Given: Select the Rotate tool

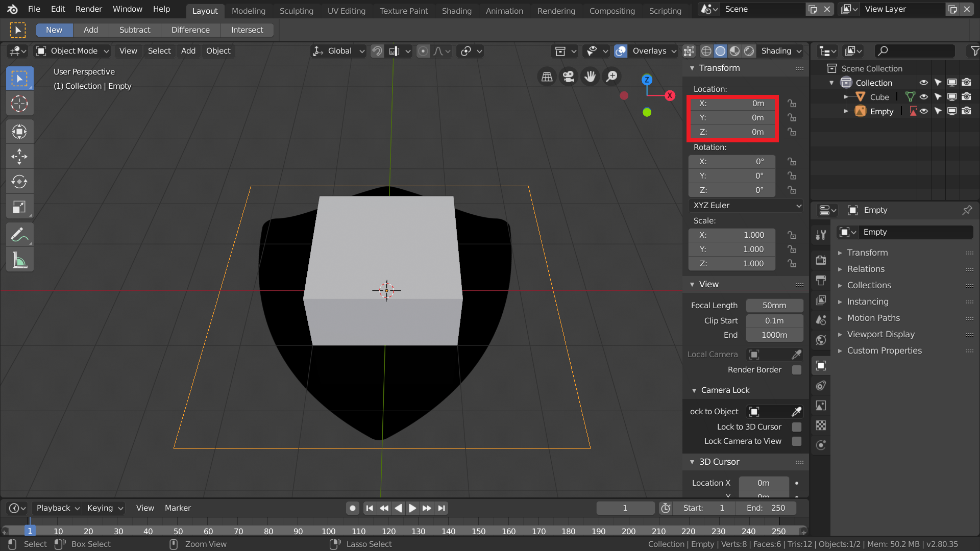Looking at the screenshot, I should (19, 182).
